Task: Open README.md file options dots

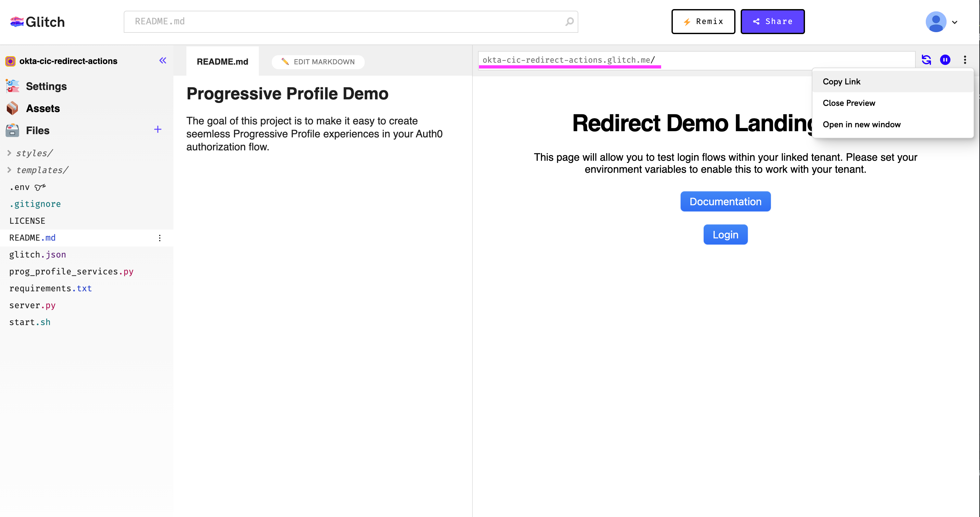Action: [x=159, y=238]
